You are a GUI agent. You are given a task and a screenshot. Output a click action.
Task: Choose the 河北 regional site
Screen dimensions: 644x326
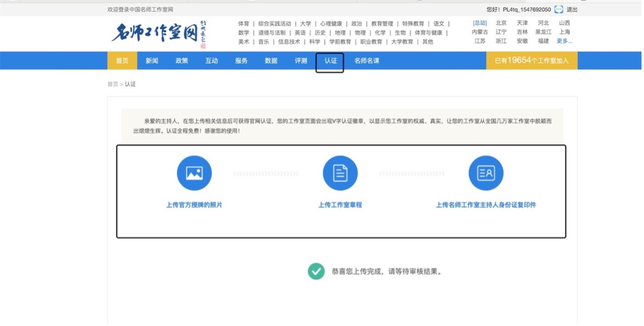543,23
